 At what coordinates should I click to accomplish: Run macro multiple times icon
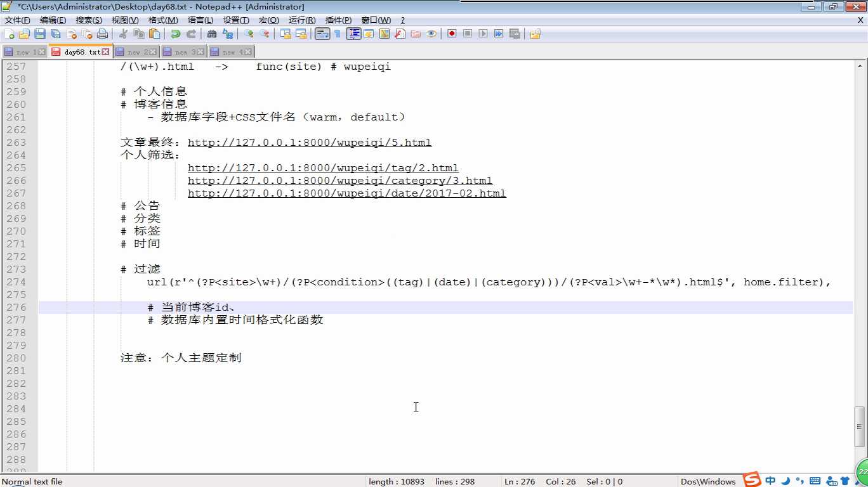[x=499, y=34]
